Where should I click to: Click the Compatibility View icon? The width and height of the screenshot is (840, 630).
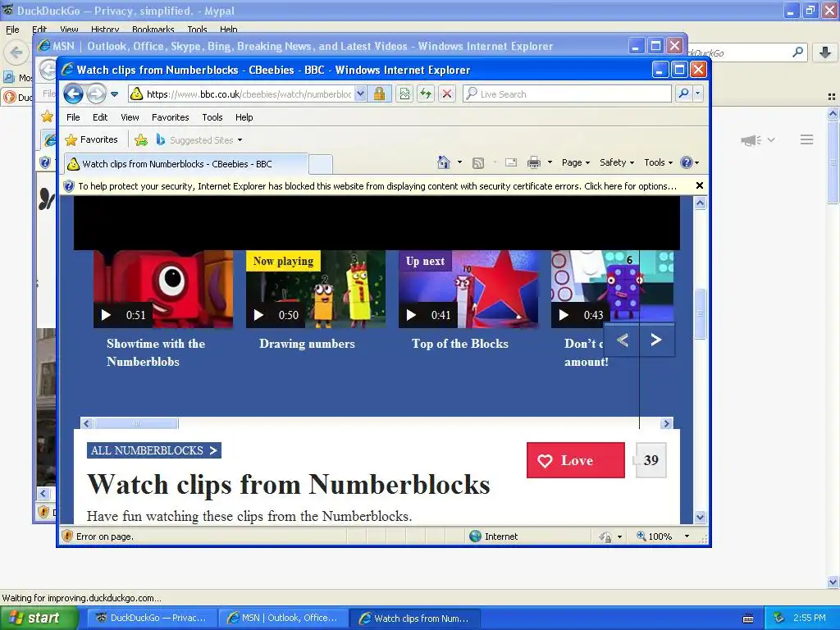(404, 94)
